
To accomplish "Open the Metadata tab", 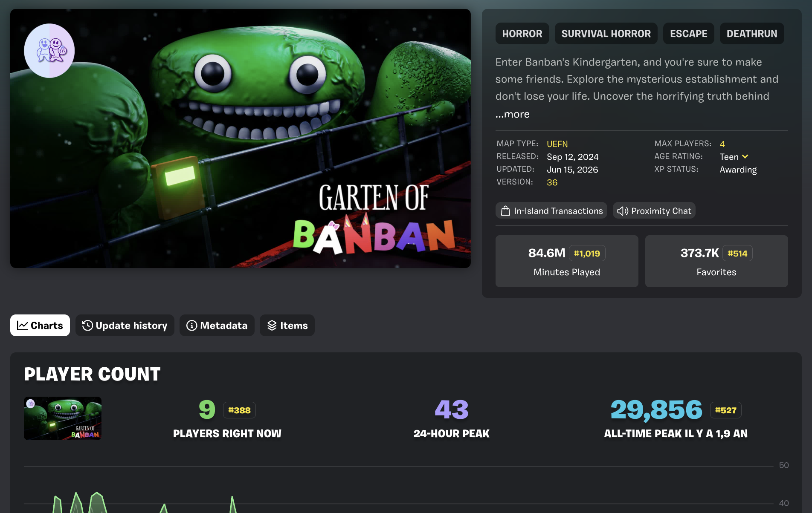I will click(217, 326).
